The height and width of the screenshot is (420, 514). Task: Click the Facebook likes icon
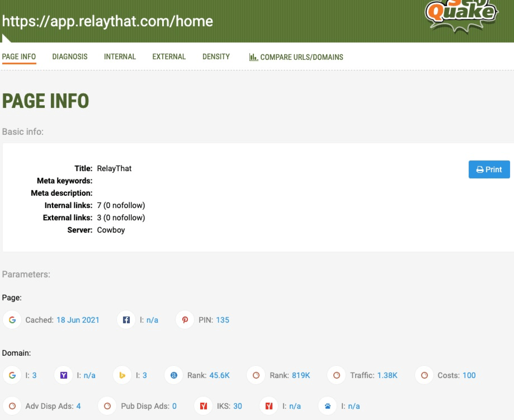tap(127, 320)
